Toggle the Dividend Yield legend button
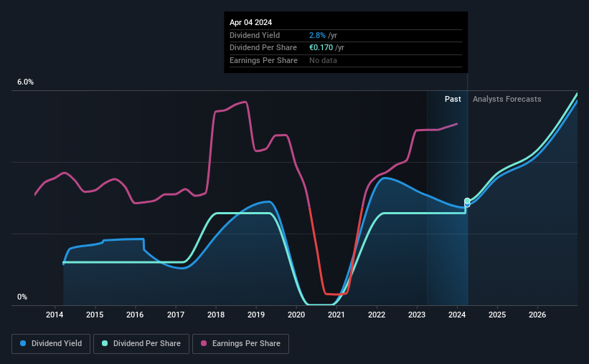The height and width of the screenshot is (364, 589). coord(51,344)
